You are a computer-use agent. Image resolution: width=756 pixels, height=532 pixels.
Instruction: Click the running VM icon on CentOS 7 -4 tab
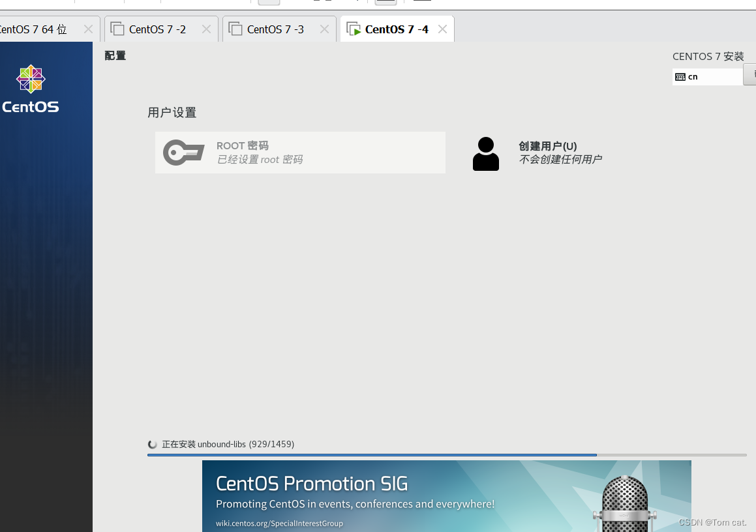[x=354, y=29]
